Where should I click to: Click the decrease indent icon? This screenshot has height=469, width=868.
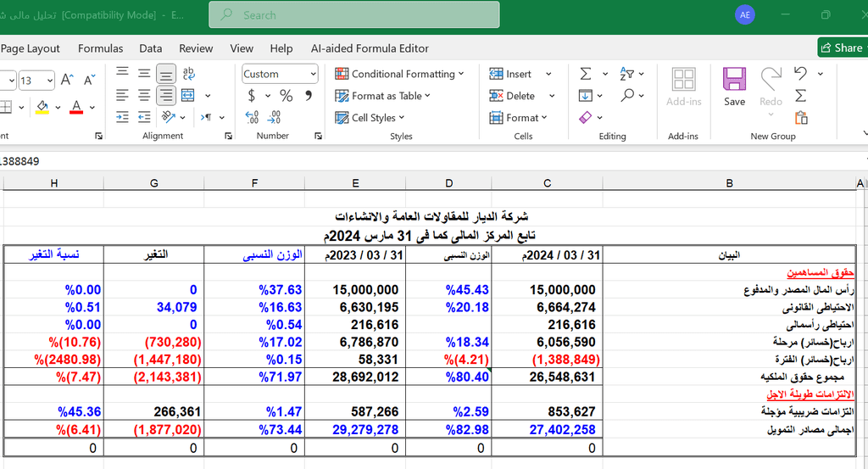(x=144, y=117)
